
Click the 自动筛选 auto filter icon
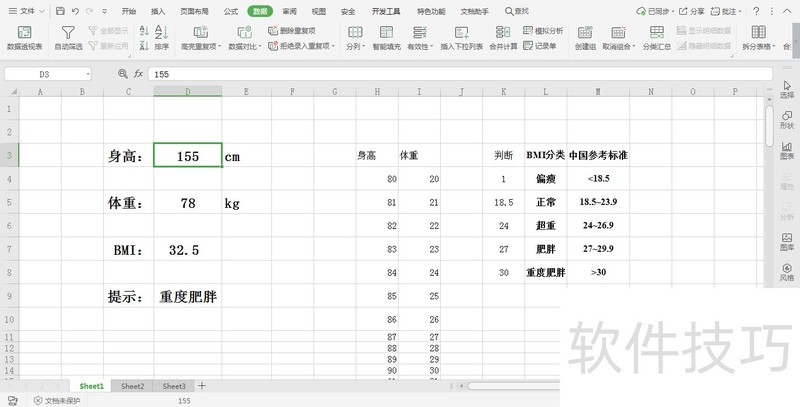[67, 38]
